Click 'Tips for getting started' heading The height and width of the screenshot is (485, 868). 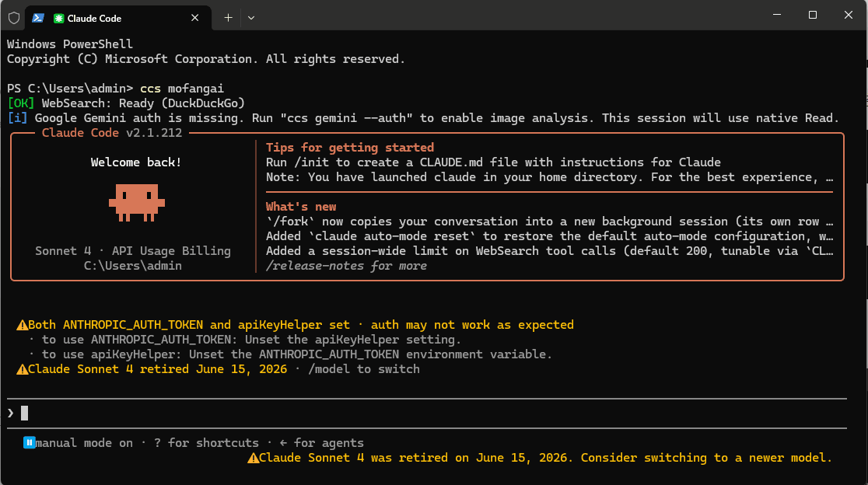pos(350,148)
